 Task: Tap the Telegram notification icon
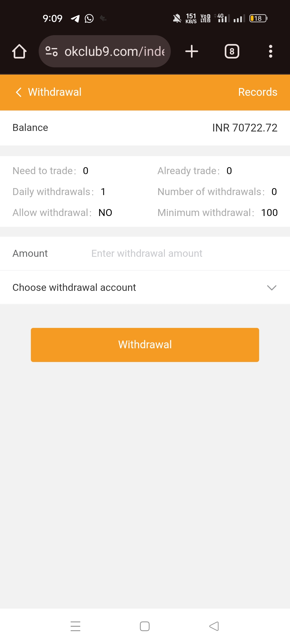tap(75, 19)
